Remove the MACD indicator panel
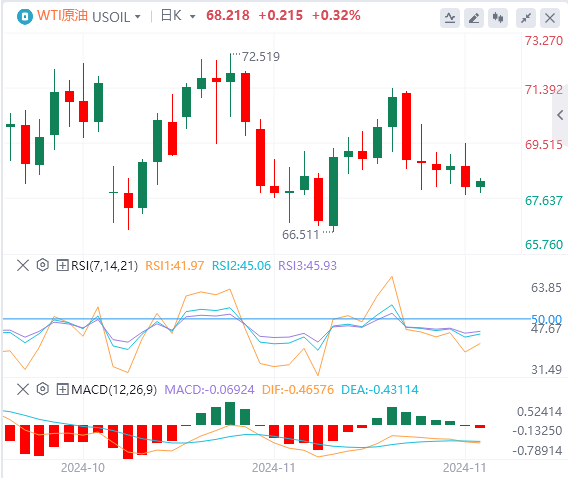Image resolution: width=568 pixels, height=478 pixels. (23, 390)
